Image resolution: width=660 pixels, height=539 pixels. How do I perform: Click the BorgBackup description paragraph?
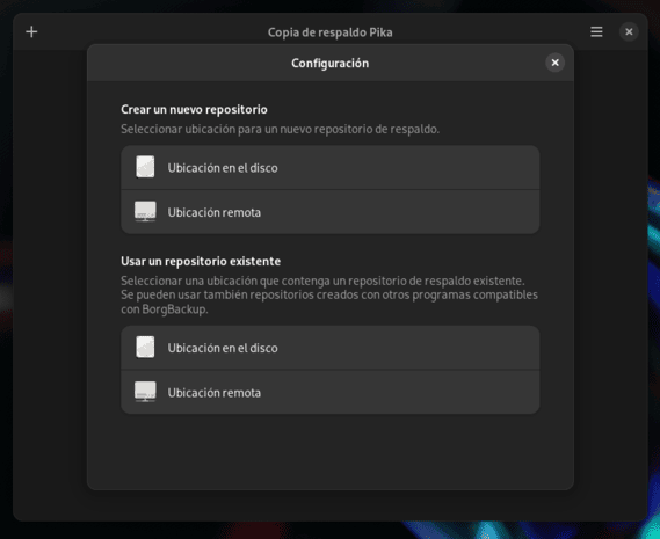[330, 295]
